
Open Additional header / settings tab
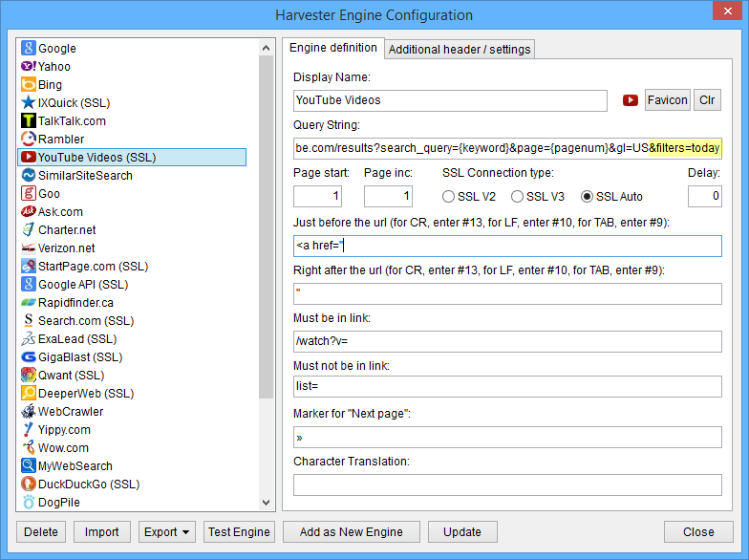(460, 50)
